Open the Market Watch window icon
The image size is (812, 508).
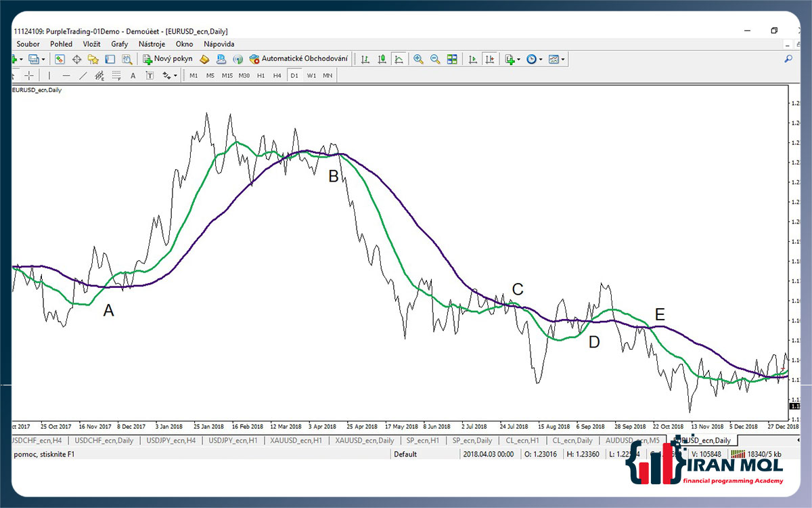tap(60, 59)
